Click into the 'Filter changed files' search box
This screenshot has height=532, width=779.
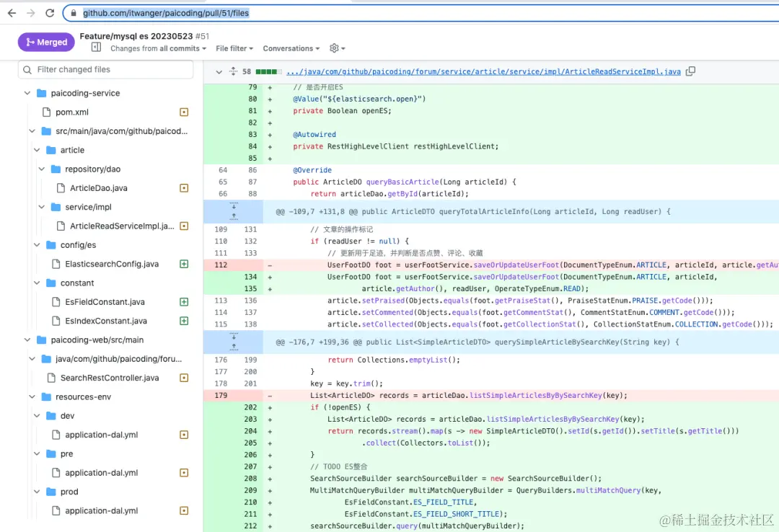[106, 69]
